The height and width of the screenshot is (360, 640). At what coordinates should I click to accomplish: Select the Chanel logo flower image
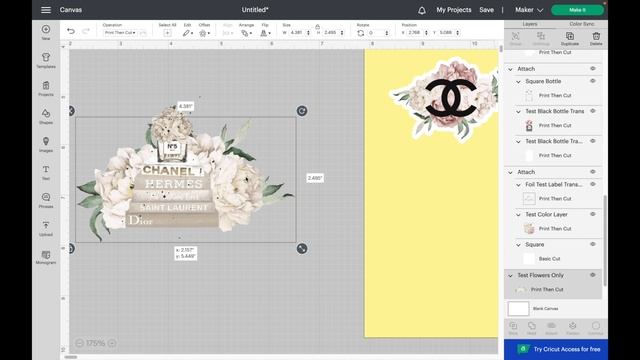pos(446,99)
